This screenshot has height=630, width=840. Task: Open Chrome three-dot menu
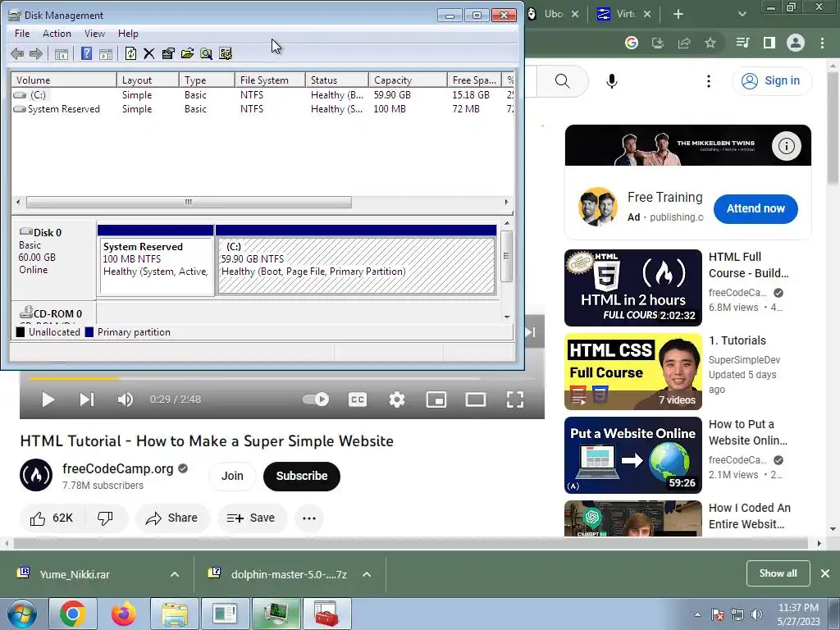(822, 43)
